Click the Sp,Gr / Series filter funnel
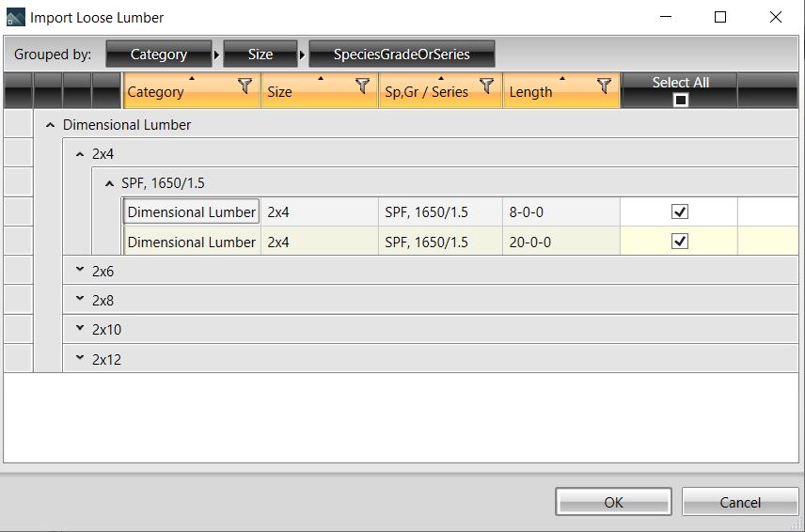The image size is (805, 532). point(486,86)
